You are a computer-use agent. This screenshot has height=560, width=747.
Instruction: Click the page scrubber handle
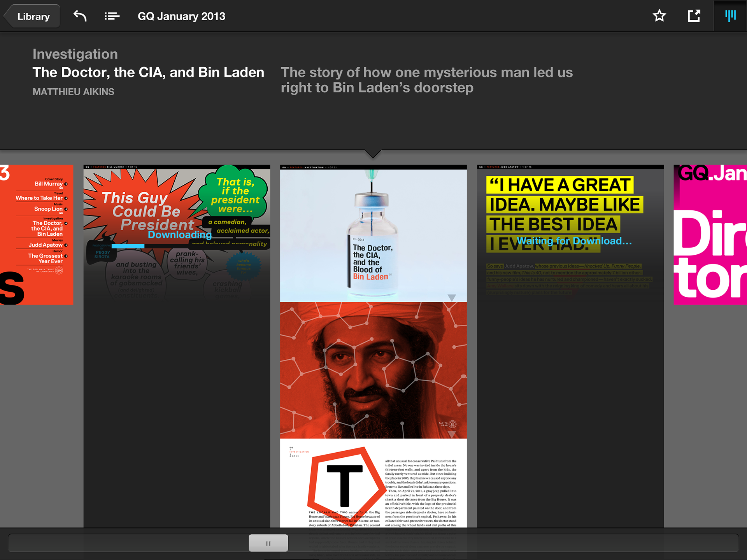268,543
